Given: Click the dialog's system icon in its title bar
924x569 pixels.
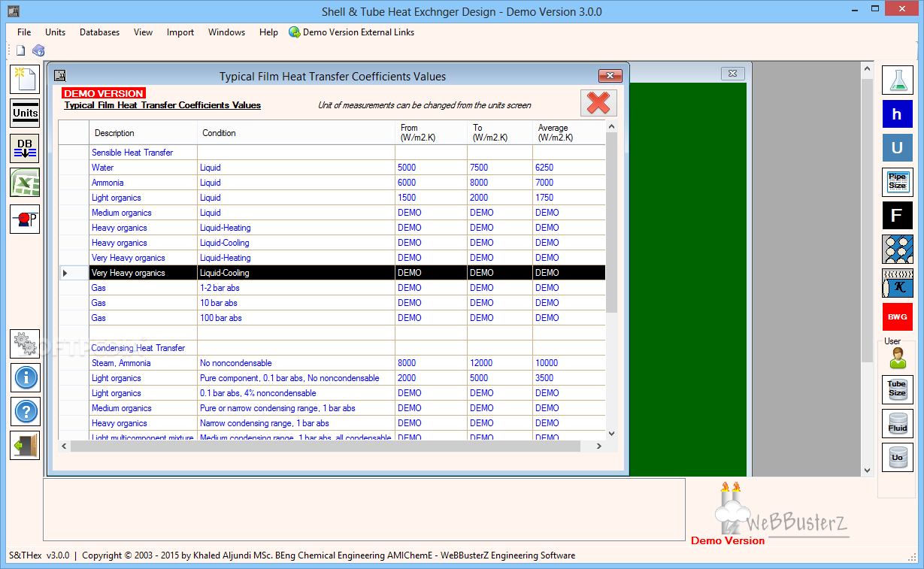Looking at the screenshot, I should (x=60, y=75).
